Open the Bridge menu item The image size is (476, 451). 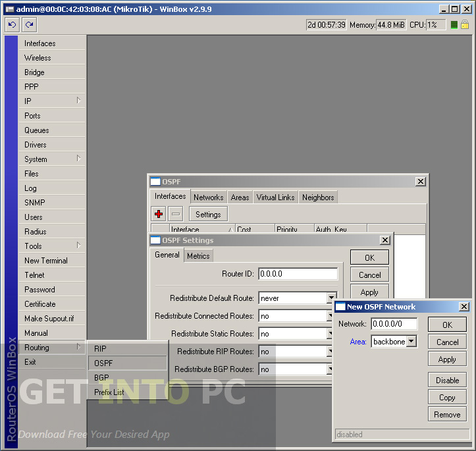[52, 72]
